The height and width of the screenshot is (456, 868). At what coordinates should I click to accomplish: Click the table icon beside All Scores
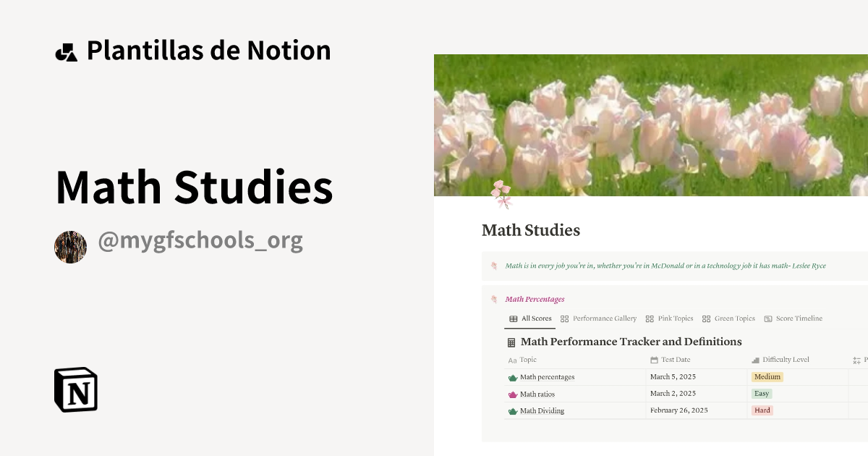tap(512, 318)
